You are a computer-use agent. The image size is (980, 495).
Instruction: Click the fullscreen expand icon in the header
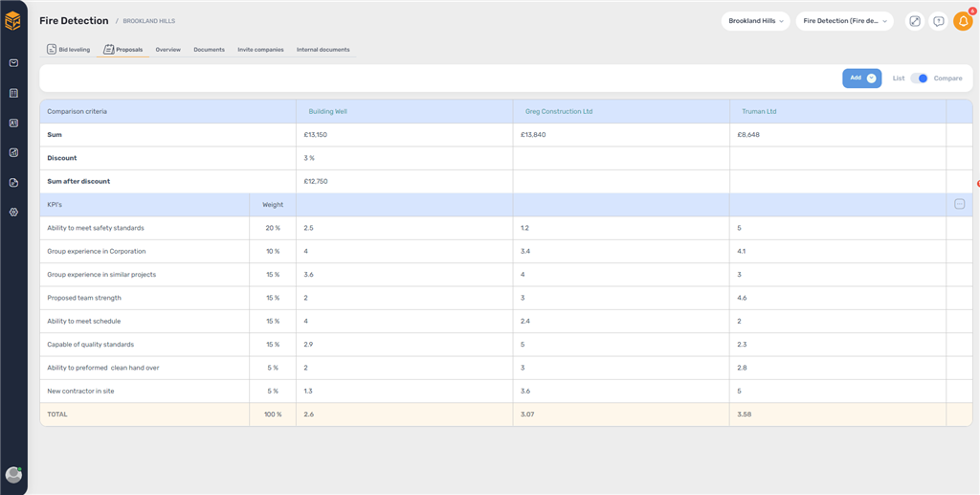[x=915, y=21]
